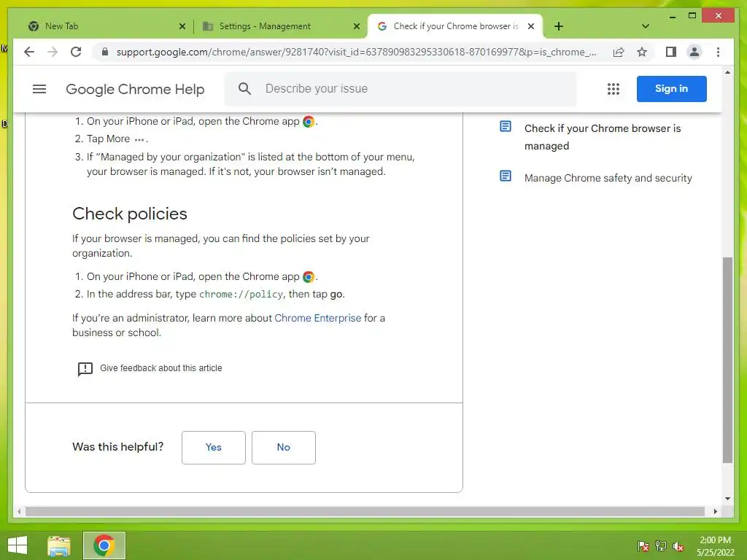Click the network tray icon
The image size is (747, 560).
click(661, 546)
